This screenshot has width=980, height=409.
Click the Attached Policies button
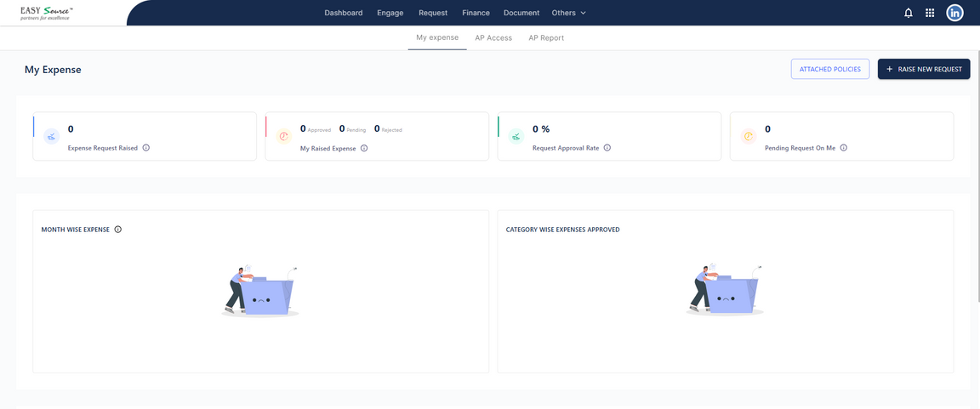pos(829,69)
